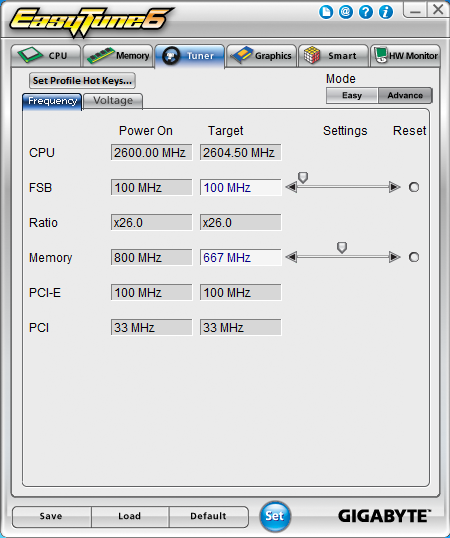
Task: Click Set Profile Hot Keys button
Action: pyautogui.click(x=82, y=81)
